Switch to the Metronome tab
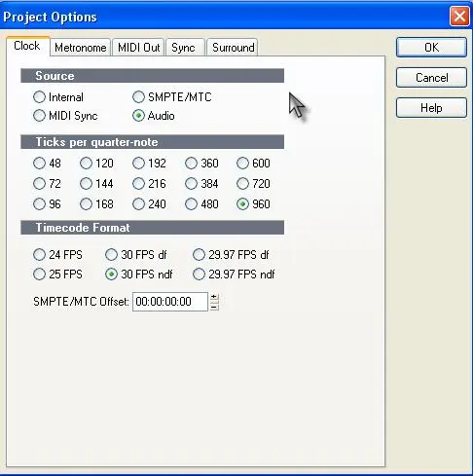473x476 pixels. coord(81,48)
